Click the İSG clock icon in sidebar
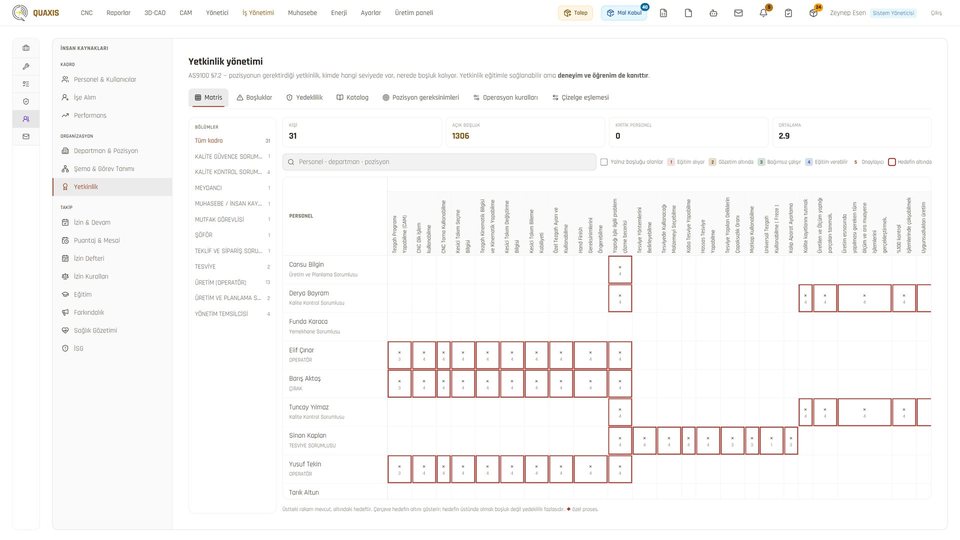The image size is (960, 540). 66,348
